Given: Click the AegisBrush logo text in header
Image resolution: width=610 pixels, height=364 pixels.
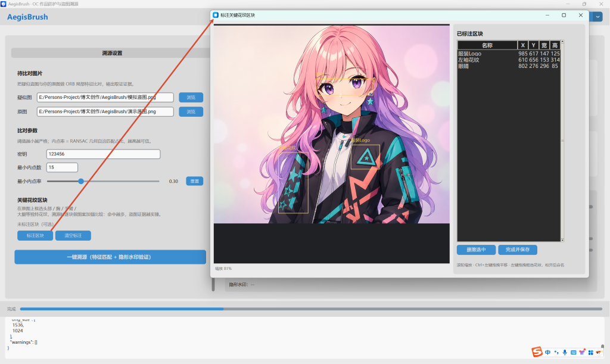Looking at the screenshot, I should click(27, 17).
